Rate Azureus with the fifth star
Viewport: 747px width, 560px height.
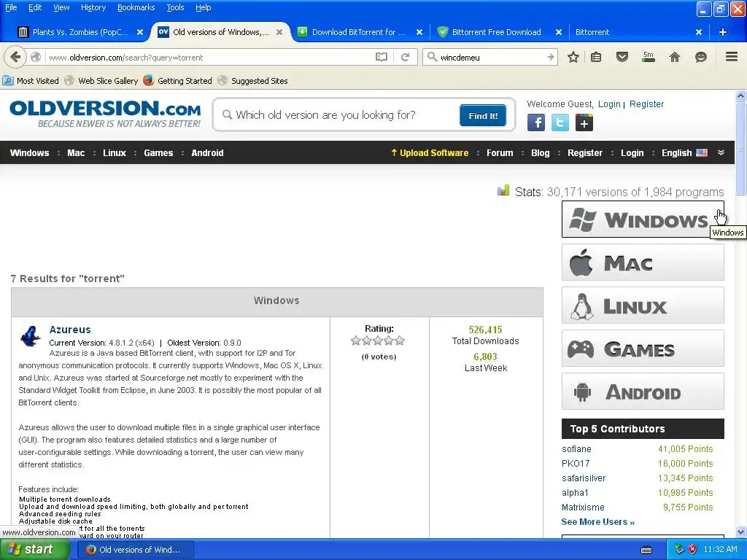click(400, 341)
